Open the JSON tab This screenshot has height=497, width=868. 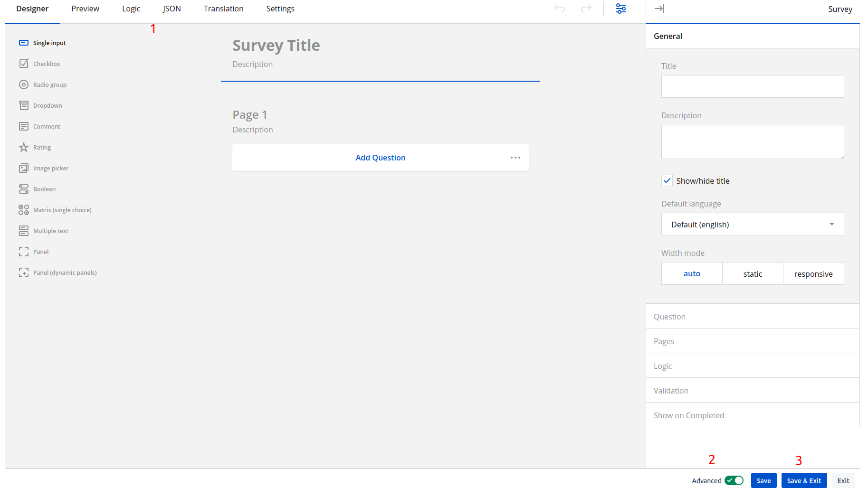172,9
